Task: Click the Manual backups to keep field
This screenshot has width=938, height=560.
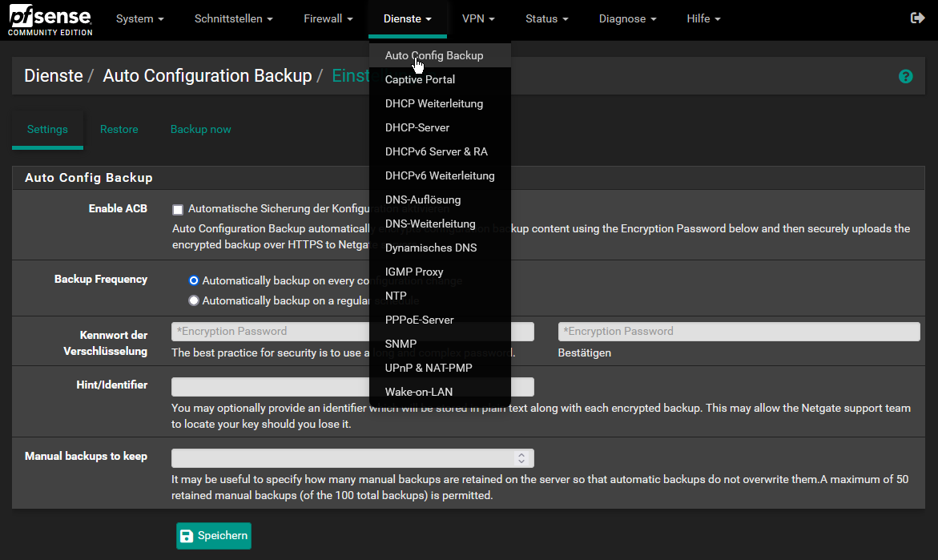Action: pos(352,457)
